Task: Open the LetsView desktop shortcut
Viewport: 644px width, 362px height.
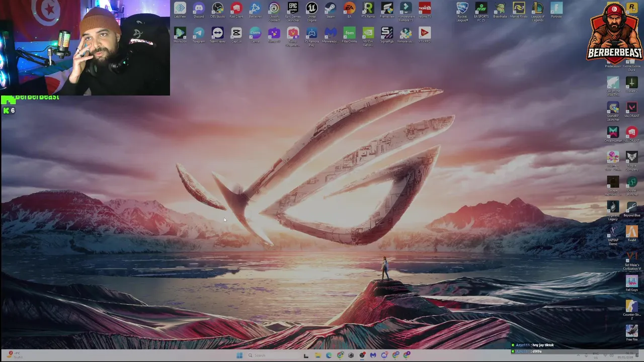Action: tap(180, 10)
